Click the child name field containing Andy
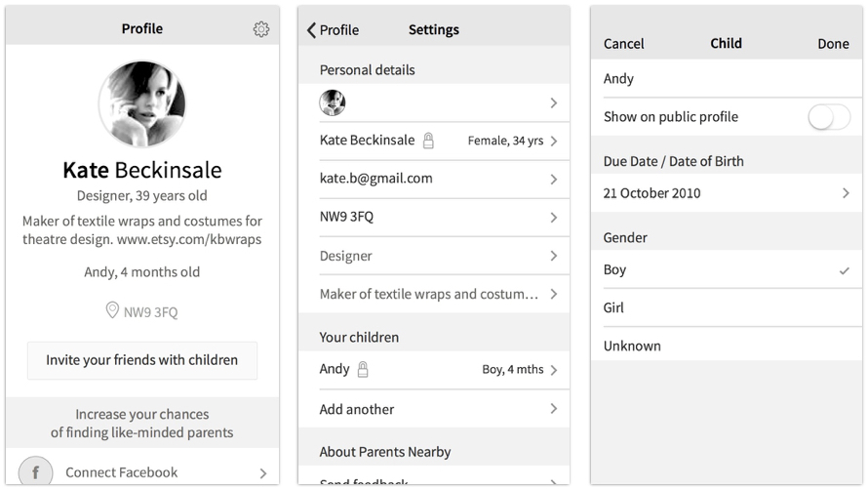 pyautogui.click(x=726, y=79)
